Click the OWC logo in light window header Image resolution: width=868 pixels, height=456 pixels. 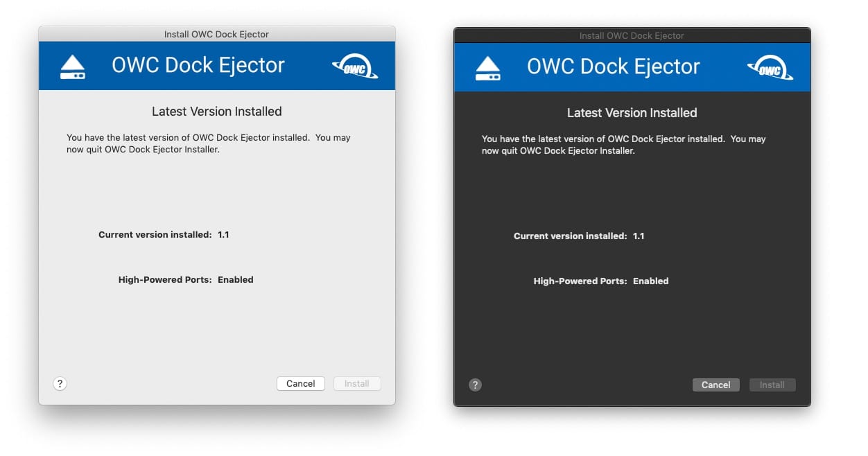[x=354, y=67]
